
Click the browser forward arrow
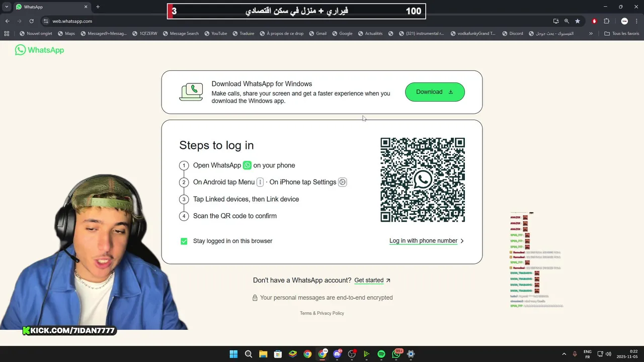(x=19, y=21)
